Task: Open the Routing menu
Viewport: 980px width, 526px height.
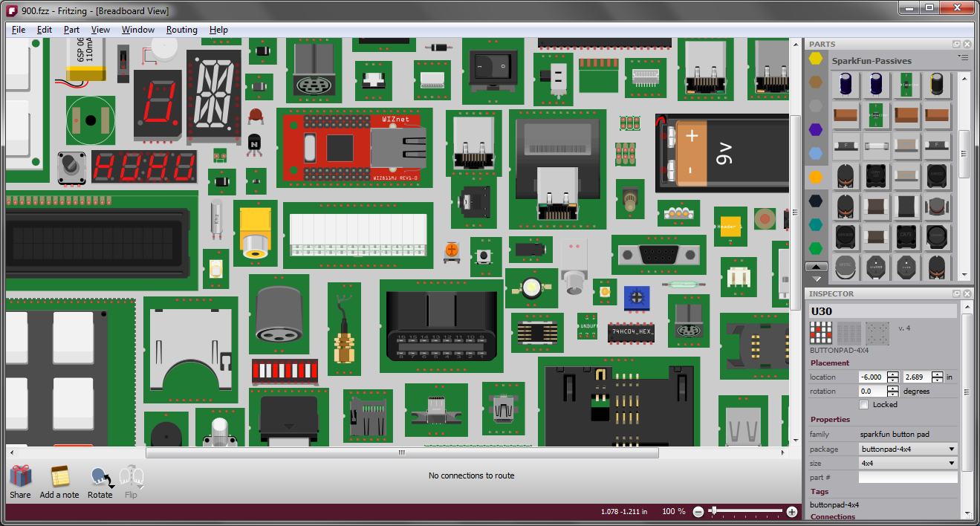Action: click(x=181, y=30)
